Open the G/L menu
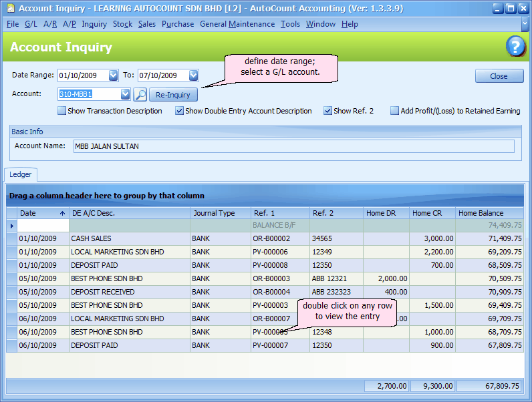 click(31, 24)
